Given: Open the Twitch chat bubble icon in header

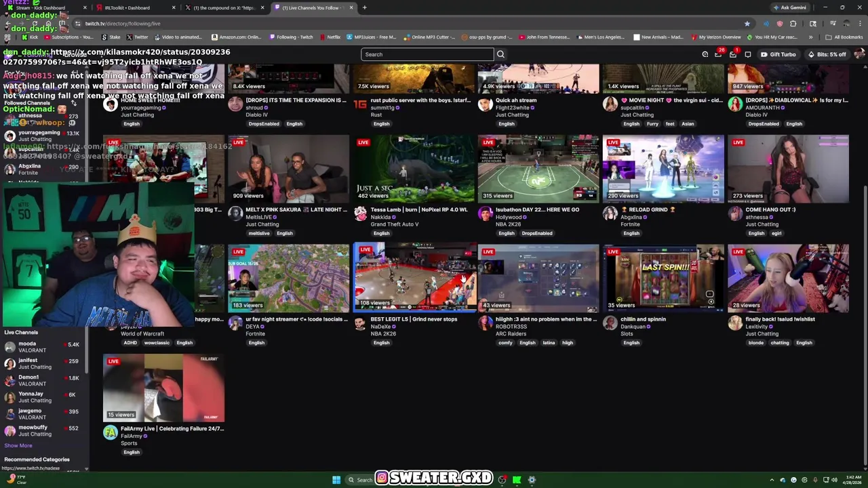Looking at the screenshot, I should (748, 54).
